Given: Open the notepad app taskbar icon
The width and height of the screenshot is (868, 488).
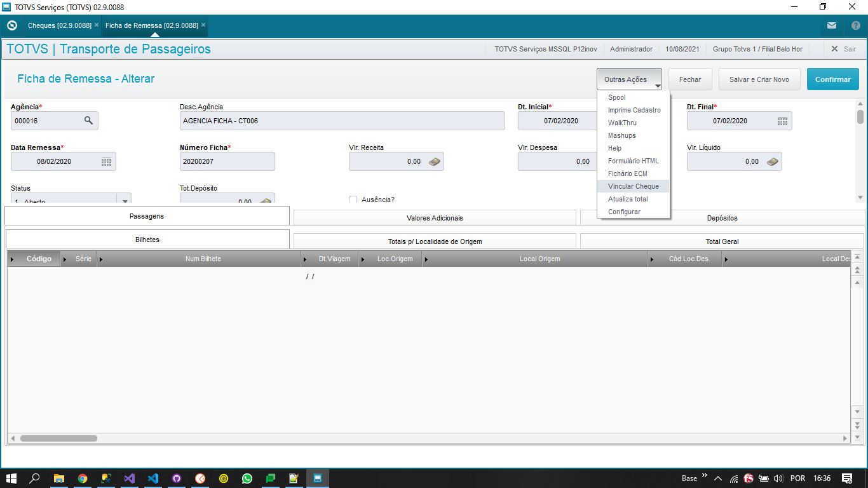Looking at the screenshot, I should (294, 478).
